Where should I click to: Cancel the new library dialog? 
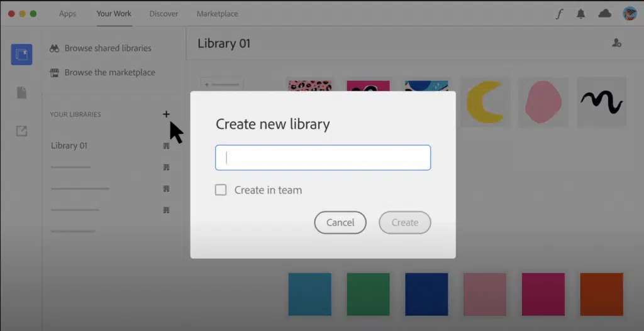[x=340, y=223]
